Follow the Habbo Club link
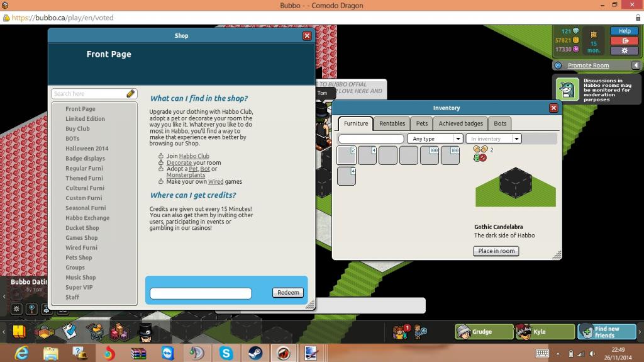 194,156
